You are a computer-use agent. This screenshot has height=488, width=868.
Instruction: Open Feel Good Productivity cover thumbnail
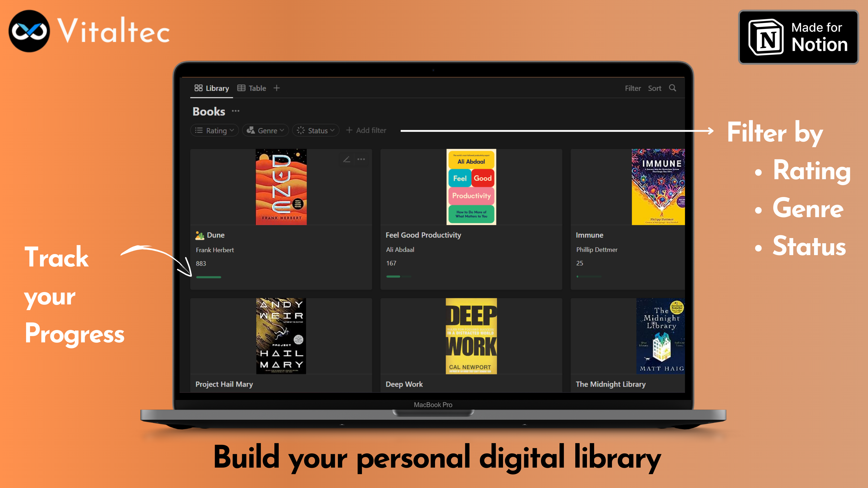471,187
